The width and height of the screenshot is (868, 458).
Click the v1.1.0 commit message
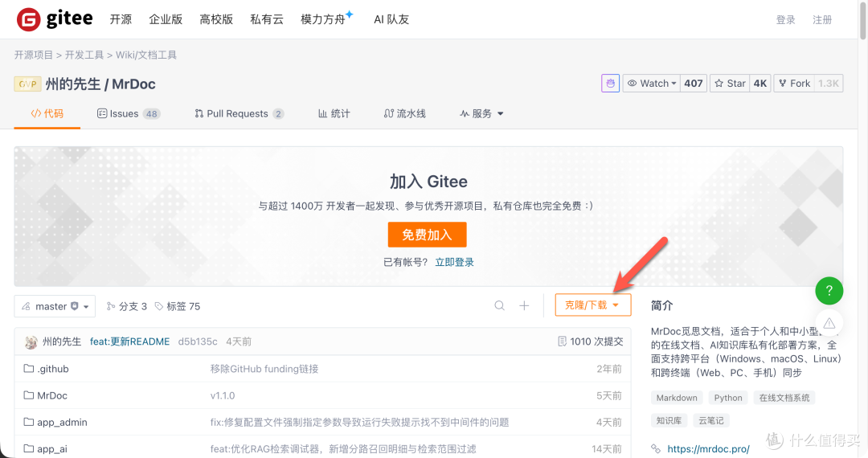coord(223,395)
